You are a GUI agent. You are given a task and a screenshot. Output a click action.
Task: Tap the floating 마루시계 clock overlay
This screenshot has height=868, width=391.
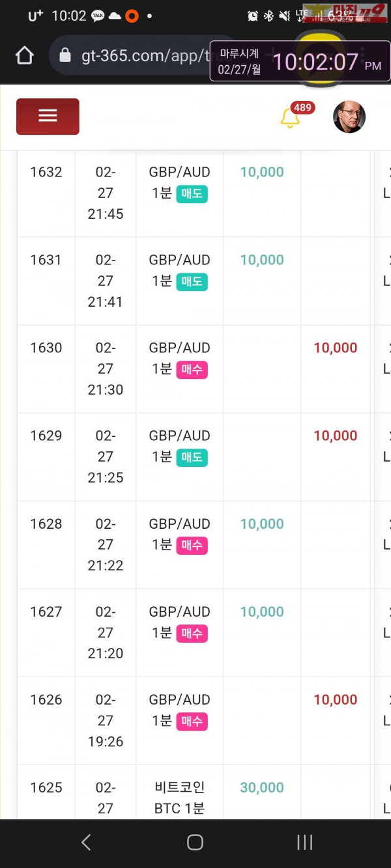(x=300, y=61)
